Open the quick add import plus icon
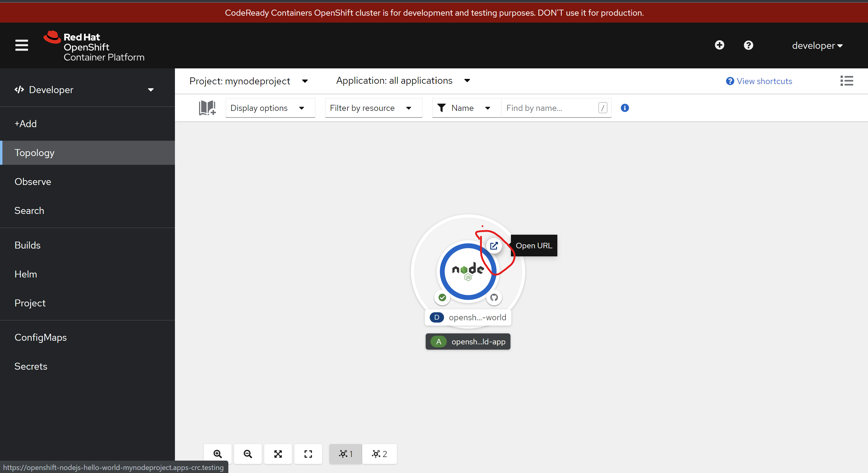Screen dimensions: 868x473 [x=719, y=45]
